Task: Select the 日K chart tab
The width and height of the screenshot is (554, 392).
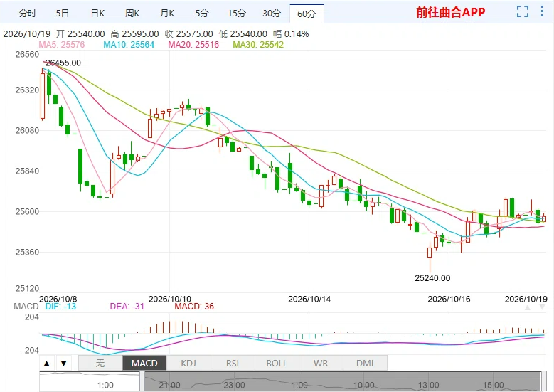Action: [97, 13]
